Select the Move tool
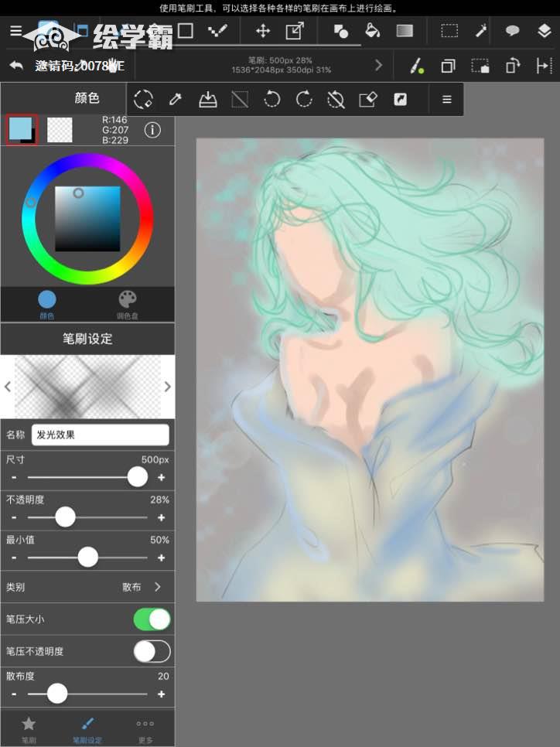Image resolution: width=560 pixels, height=747 pixels. pyautogui.click(x=263, y=32)
